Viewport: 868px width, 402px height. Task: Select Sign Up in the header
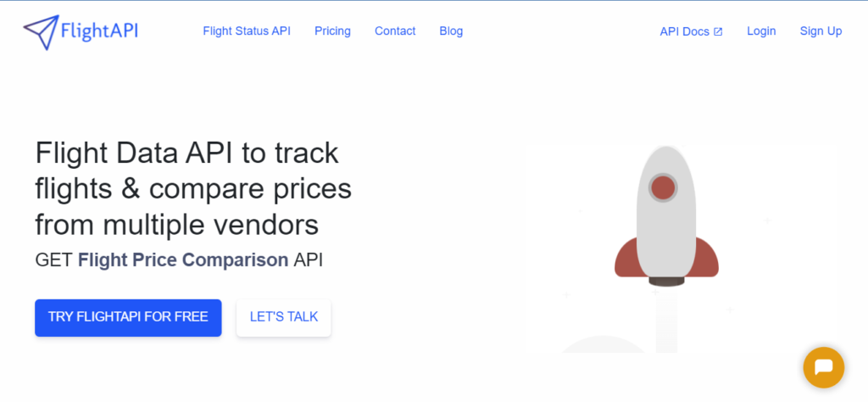[821, 31]
